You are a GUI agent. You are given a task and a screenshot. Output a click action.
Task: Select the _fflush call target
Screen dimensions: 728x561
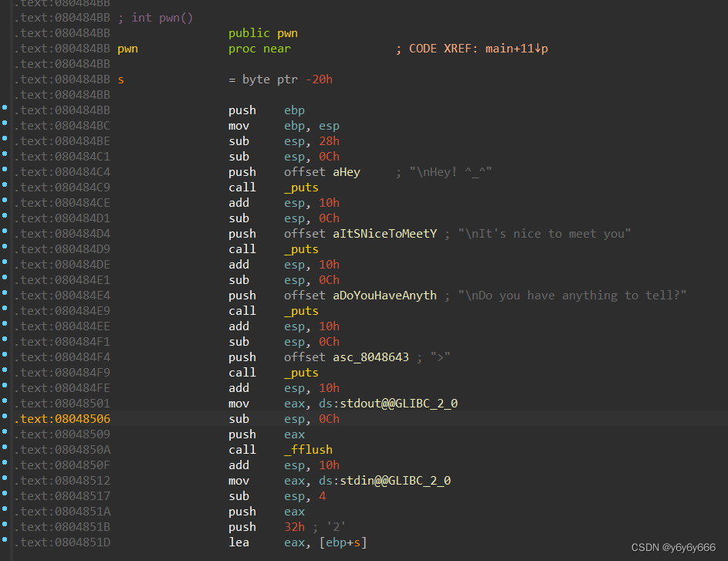[308, 450]
